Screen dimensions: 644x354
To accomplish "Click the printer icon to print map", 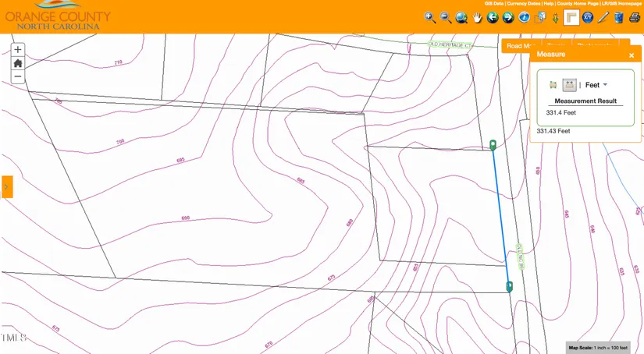I will tap(635, 17).
